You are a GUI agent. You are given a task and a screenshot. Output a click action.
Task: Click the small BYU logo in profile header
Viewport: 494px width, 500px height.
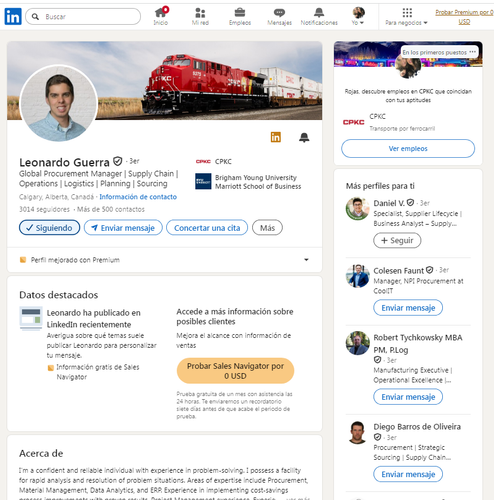pos(203,181)
